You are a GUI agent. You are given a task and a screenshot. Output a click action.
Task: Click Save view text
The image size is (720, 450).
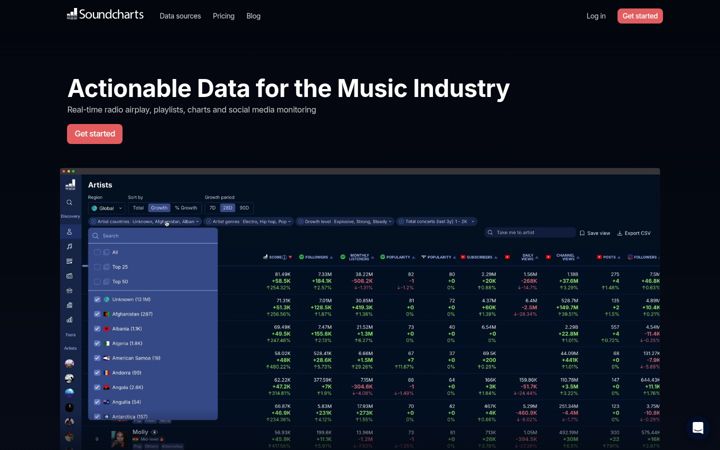599,233
